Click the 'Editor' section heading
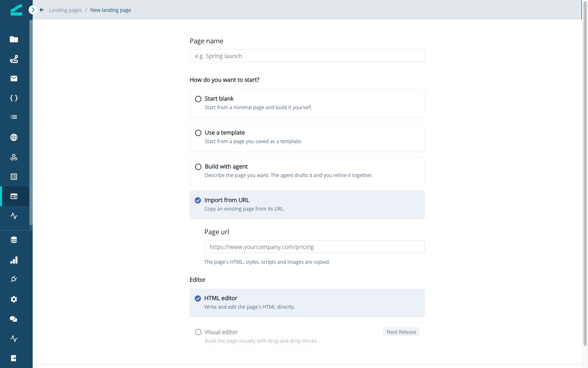 click(x=198, y=280)
